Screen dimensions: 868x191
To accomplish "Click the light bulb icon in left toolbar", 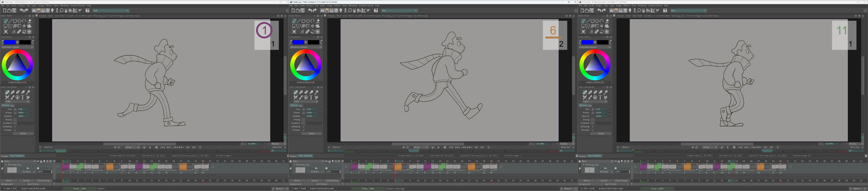I will tap(52, 10).
